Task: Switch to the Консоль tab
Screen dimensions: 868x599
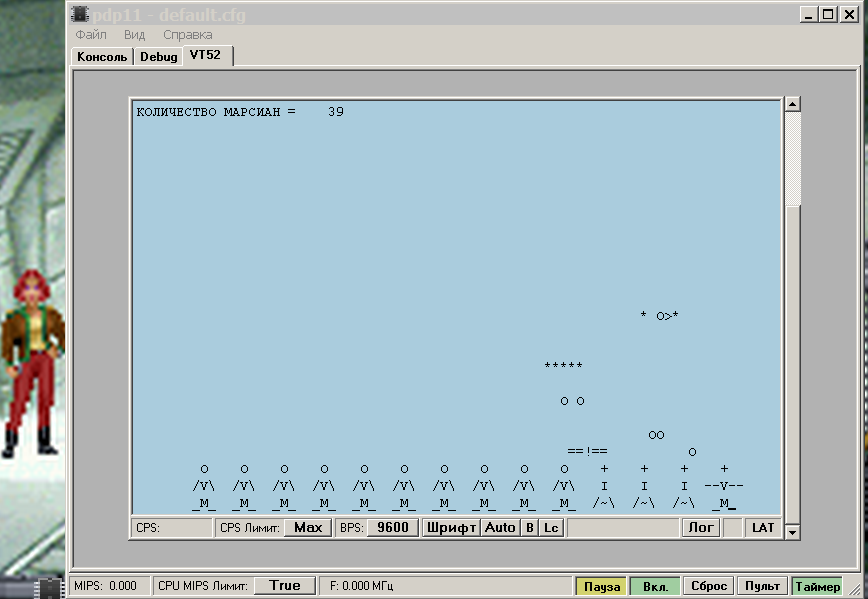Action: point(102,56)
